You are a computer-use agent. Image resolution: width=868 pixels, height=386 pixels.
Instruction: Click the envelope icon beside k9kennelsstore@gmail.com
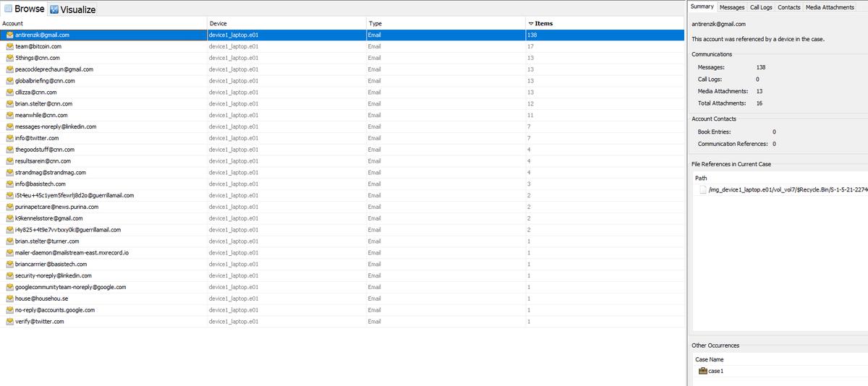pos(9,218)
